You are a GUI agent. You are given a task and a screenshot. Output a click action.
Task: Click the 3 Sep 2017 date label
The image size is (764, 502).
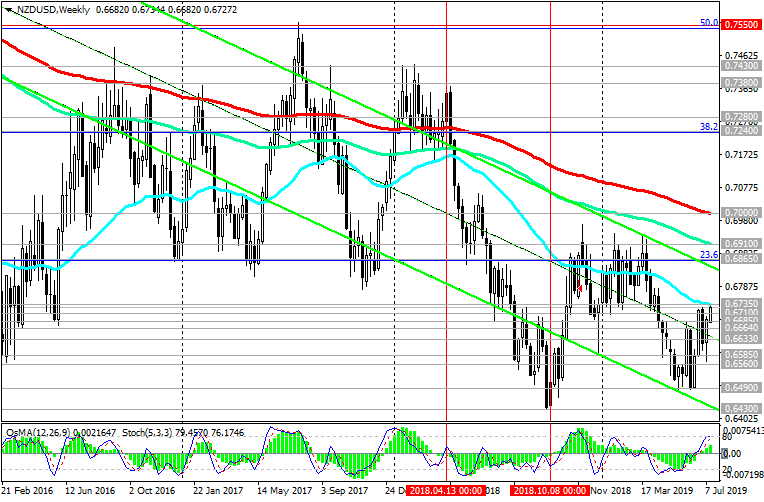345,490
